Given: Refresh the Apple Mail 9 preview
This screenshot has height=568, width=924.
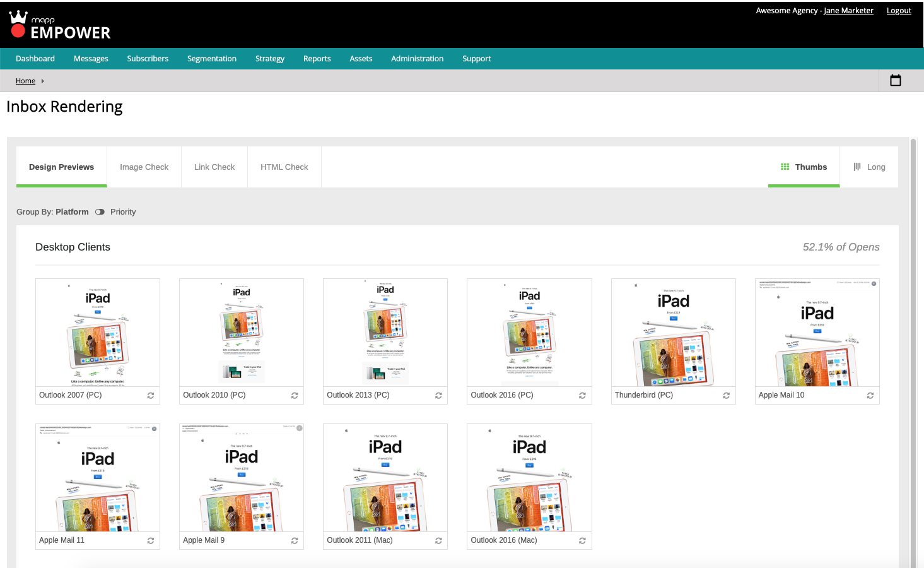Looking at the screenshot, I should coord(295,541).
